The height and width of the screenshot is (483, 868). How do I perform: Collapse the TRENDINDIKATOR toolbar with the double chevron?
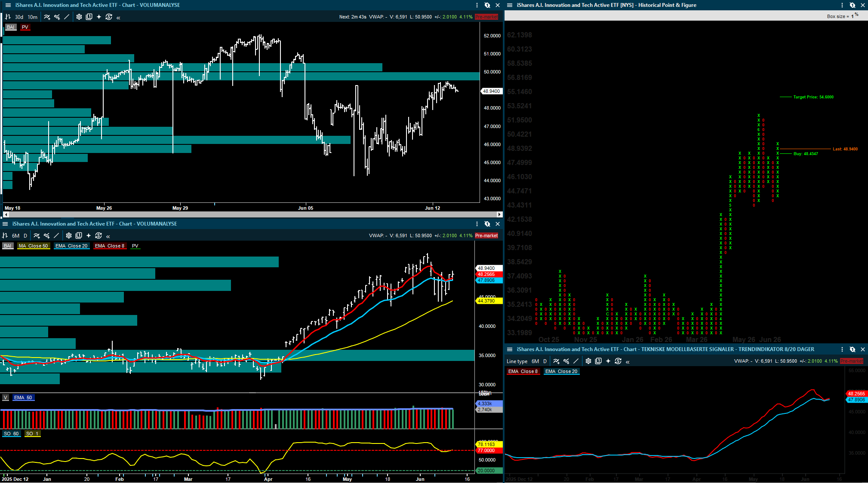click(x=628, y=362)
